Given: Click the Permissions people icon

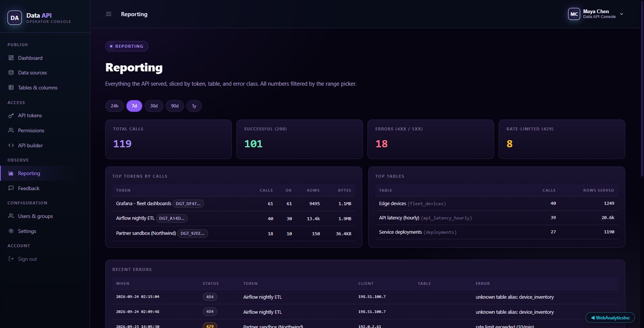Looking at the screenshot, I should click(x=11, y=130).
